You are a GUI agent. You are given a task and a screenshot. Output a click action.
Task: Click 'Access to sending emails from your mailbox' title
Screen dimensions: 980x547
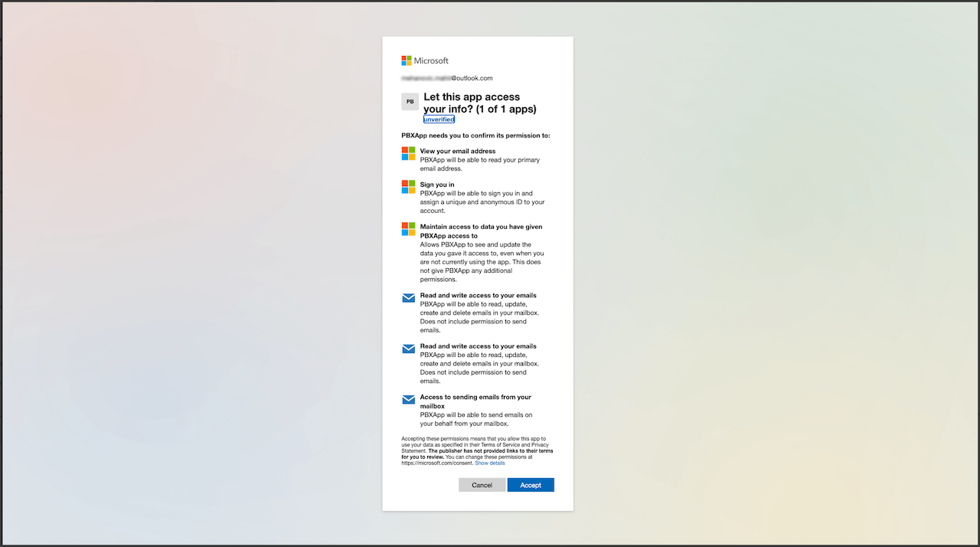pos(475,401)
